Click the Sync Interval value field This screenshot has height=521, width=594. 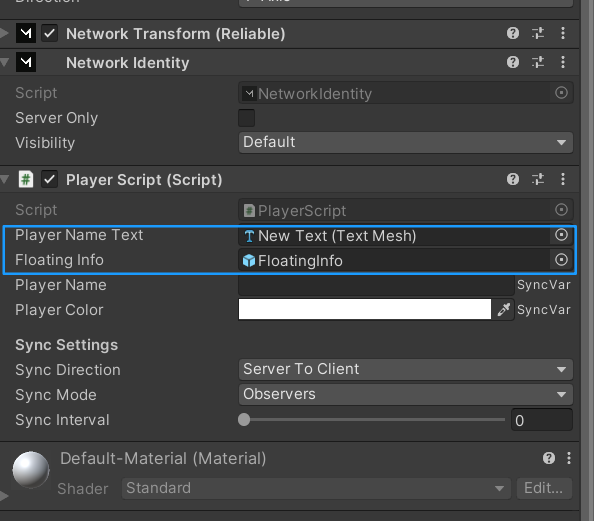coord(542,420)
